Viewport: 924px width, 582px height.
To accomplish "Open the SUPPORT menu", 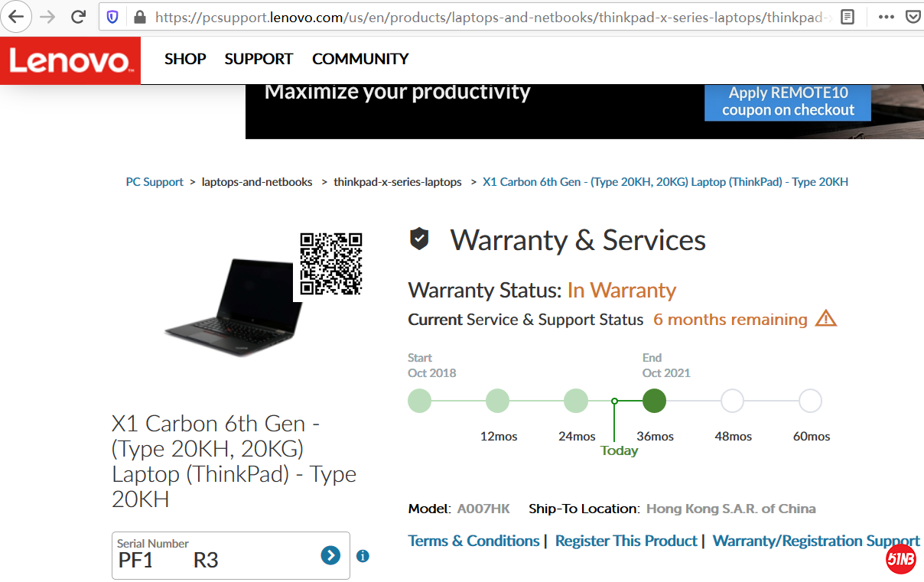I will click(259, 59).
